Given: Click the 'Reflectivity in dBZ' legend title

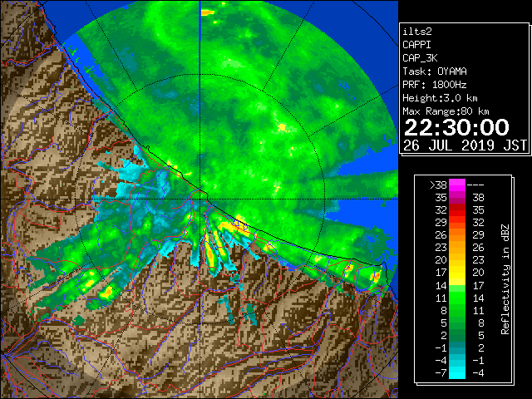Looking at the screenshot, I should coord(505,279).
